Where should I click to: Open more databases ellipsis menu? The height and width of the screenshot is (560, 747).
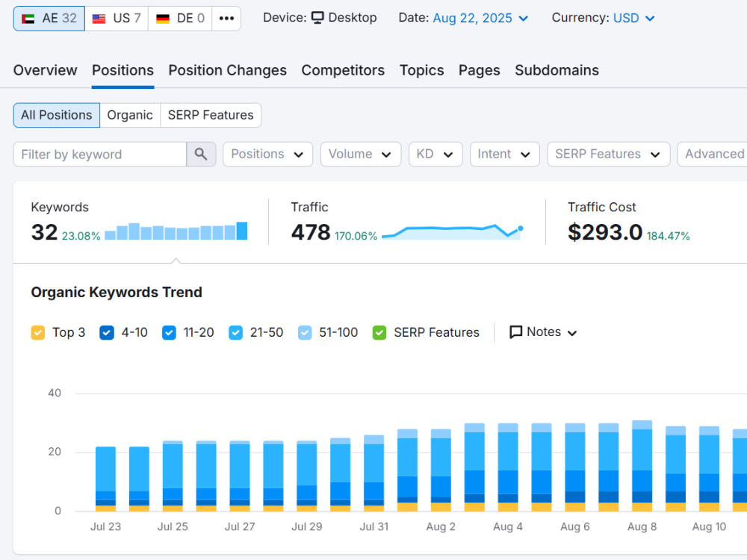click(x=226, y=19)
